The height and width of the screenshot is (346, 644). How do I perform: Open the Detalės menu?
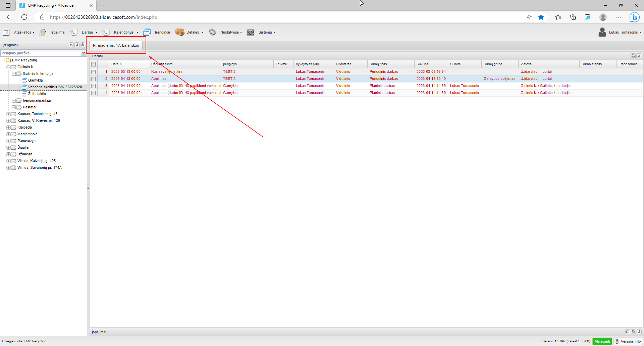pos(195,32)
